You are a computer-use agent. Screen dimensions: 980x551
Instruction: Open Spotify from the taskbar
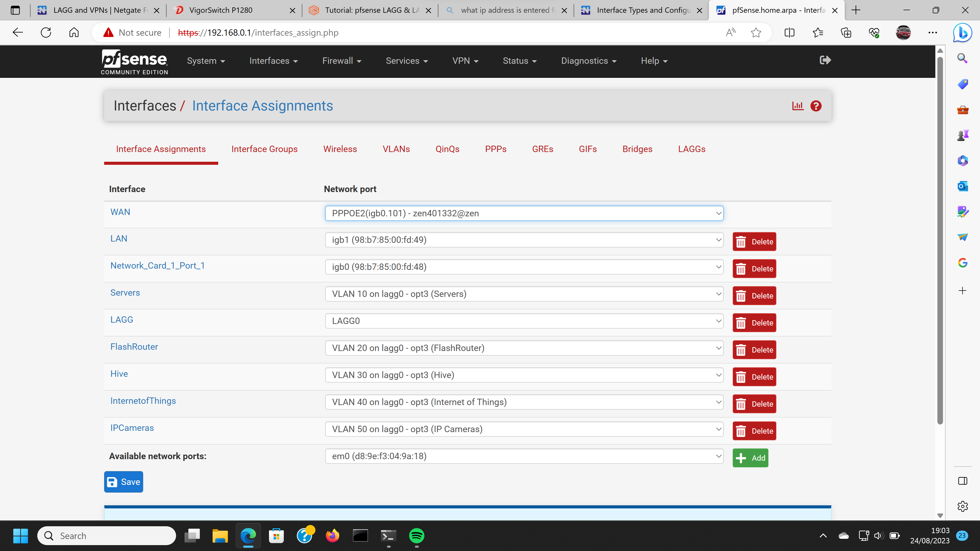click(x=416, y=536)
